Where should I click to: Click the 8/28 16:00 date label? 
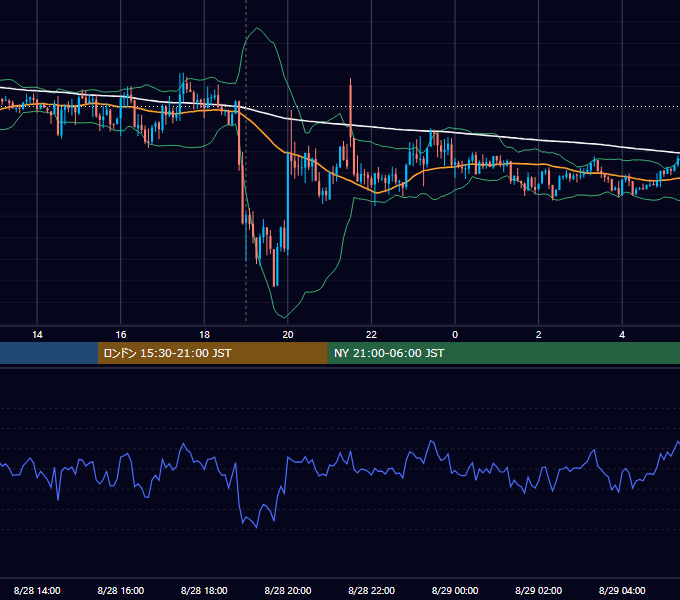coord(121,590)
